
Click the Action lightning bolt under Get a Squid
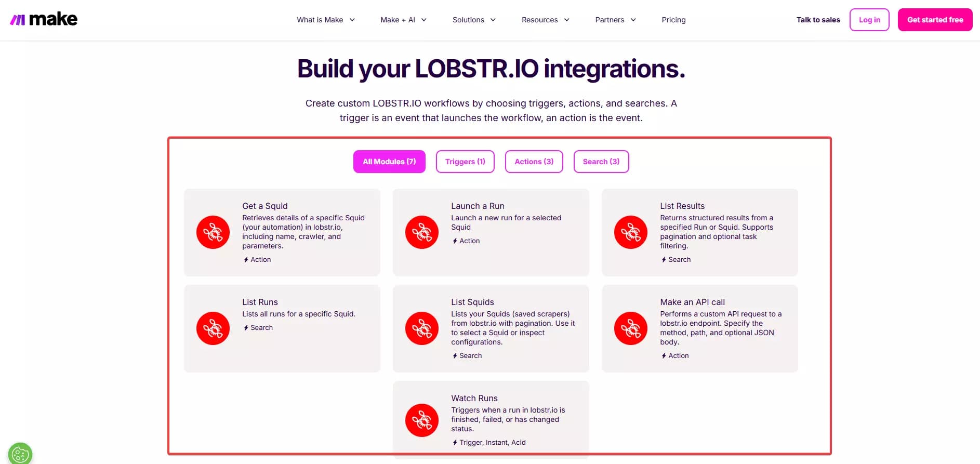(x=246, y=259)
